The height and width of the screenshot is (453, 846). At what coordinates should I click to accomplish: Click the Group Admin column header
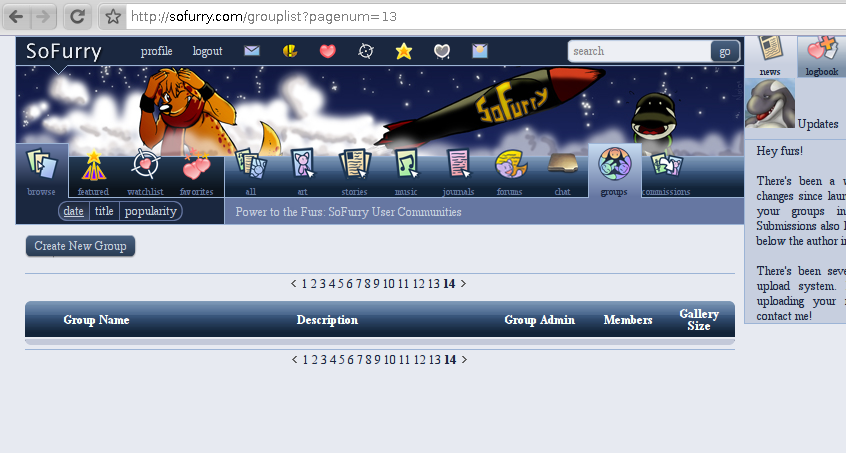pos(540,320)
